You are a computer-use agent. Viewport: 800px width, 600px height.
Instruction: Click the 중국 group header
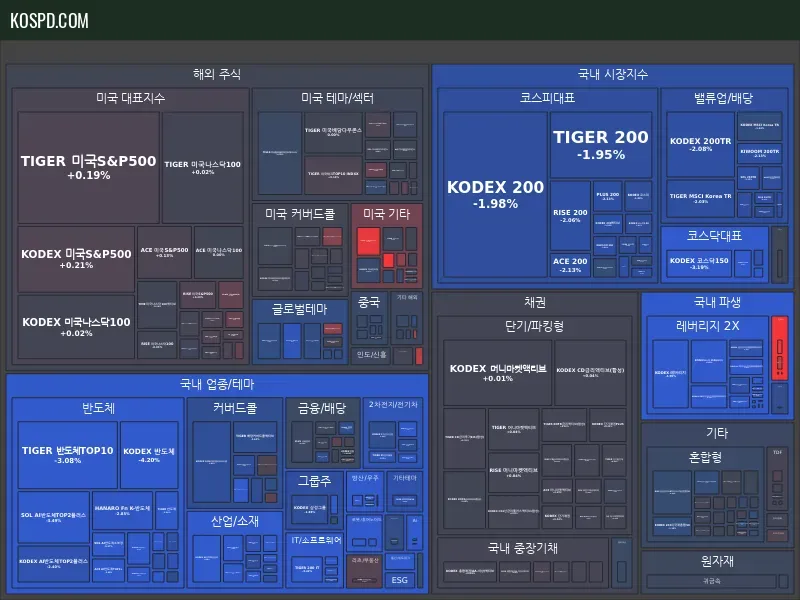tap(369, 302)
